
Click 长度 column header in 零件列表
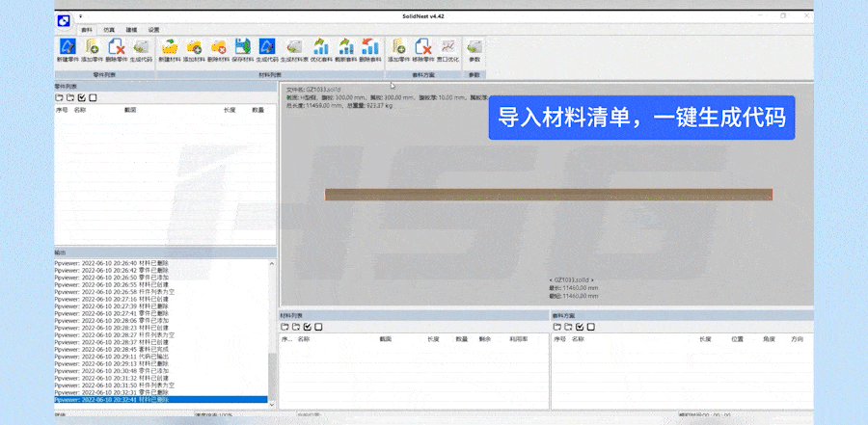click(230, 110)
